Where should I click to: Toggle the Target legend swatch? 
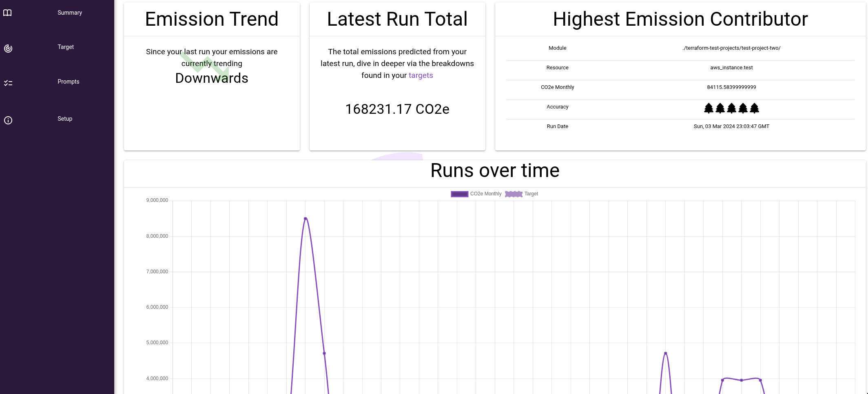tap(514, 194)
